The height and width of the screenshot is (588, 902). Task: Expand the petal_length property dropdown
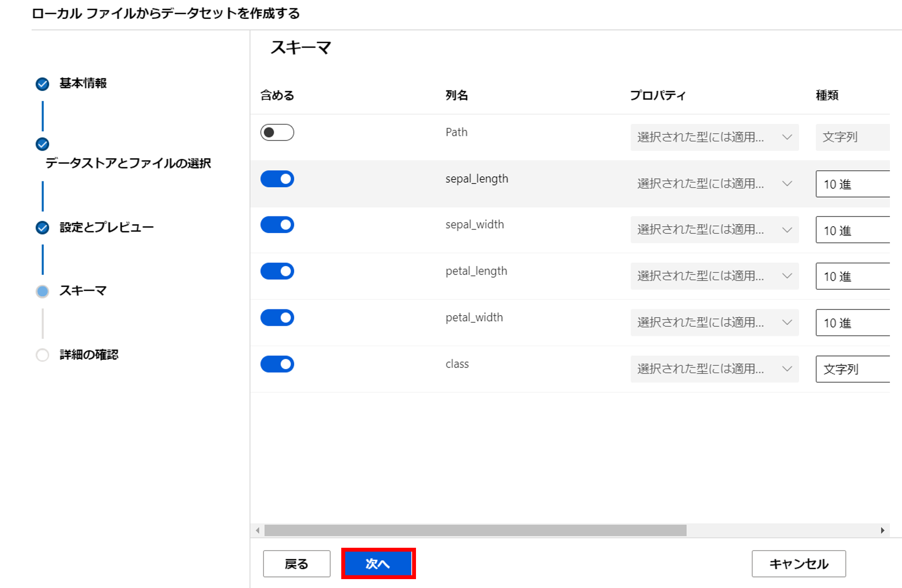pyautogui.click(x=714, y=276)
